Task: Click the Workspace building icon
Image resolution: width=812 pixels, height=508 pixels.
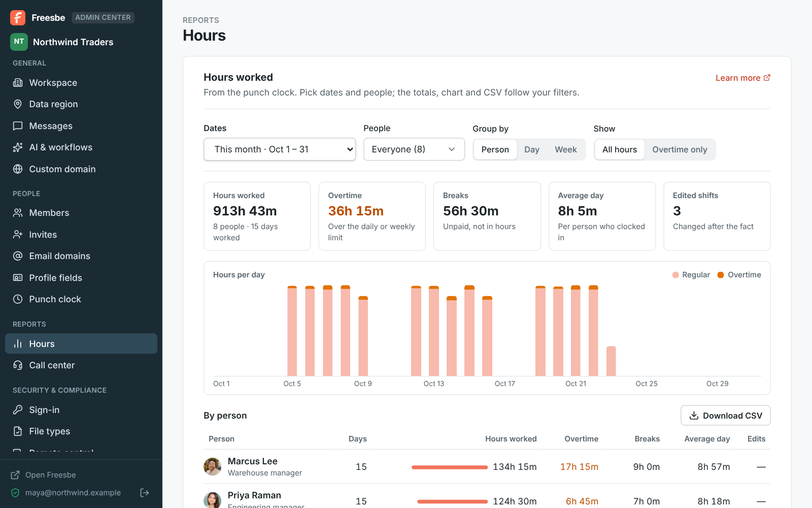Action: (18, 83)
